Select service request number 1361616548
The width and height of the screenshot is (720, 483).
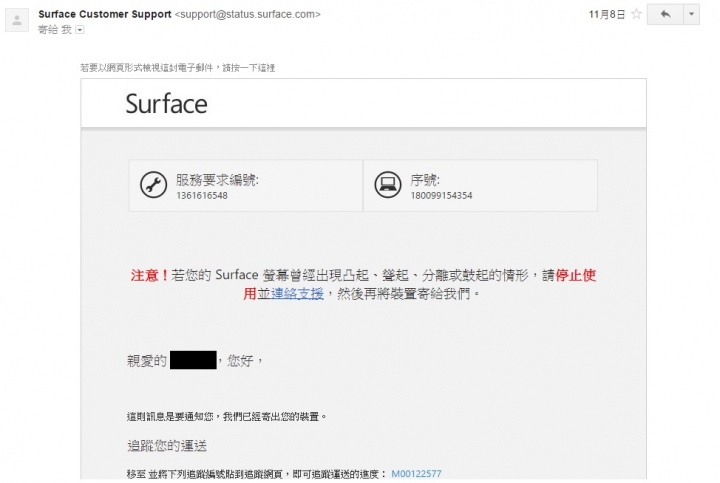point(202,196)
